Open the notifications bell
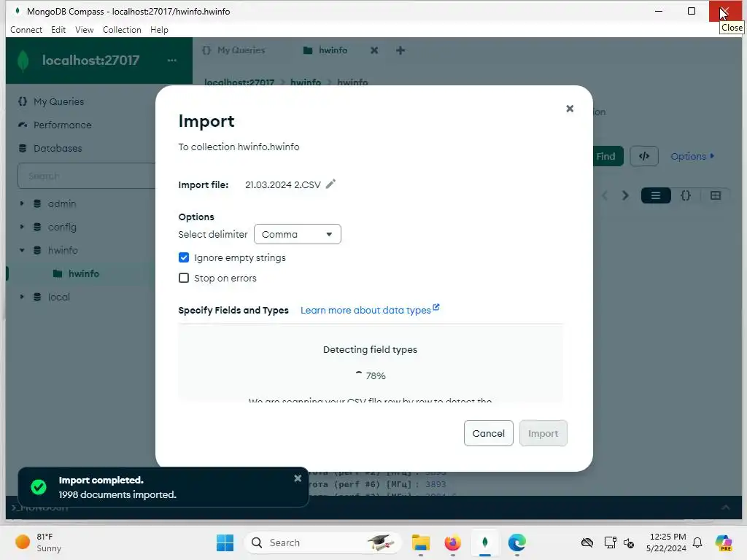The height and width of the screenshot is (560, 747). pos(697,542)
